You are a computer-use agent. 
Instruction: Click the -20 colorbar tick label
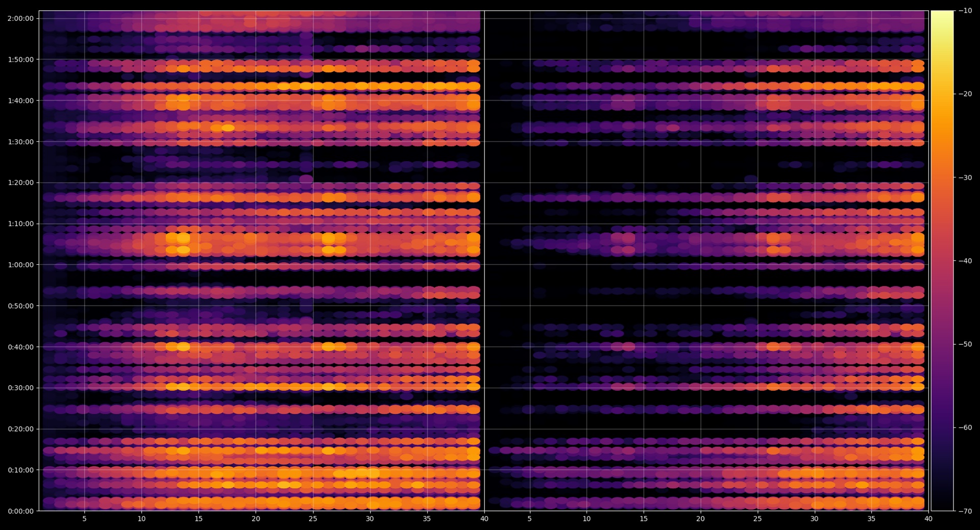coord(965,94)
